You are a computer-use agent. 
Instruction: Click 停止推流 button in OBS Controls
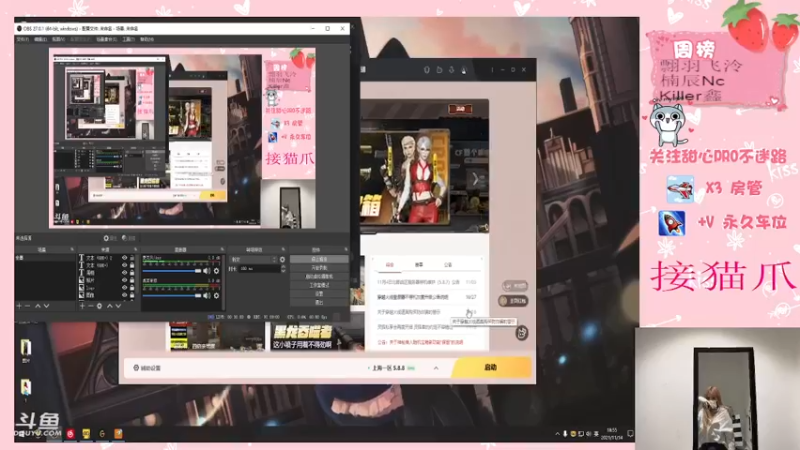pos(319,259)
